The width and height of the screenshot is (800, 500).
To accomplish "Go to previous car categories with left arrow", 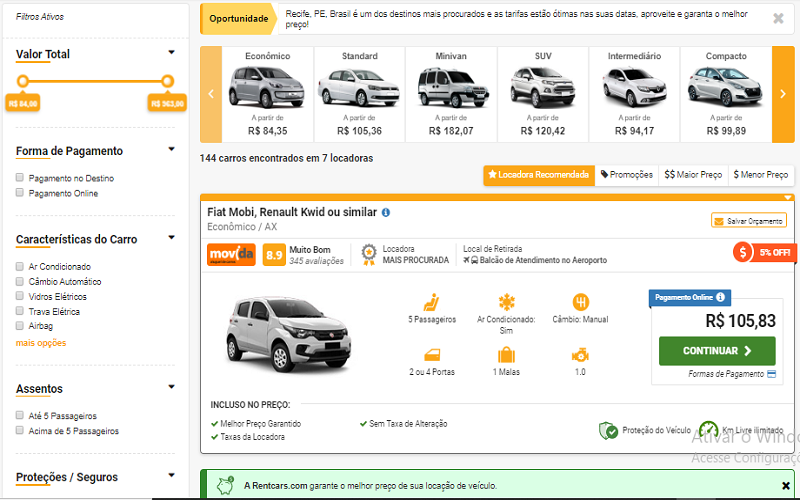I will click(211, 94).
